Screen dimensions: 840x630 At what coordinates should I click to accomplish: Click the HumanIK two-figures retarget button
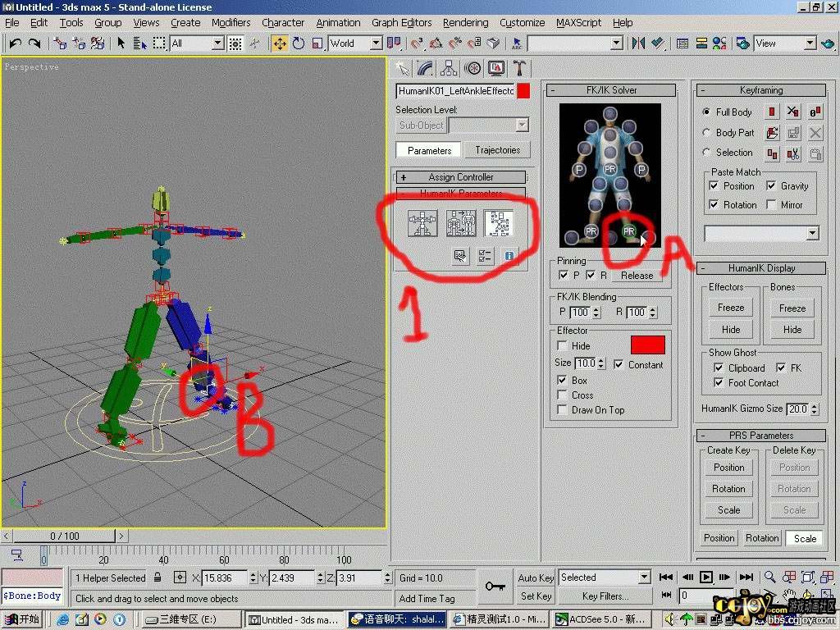(461, 223)
